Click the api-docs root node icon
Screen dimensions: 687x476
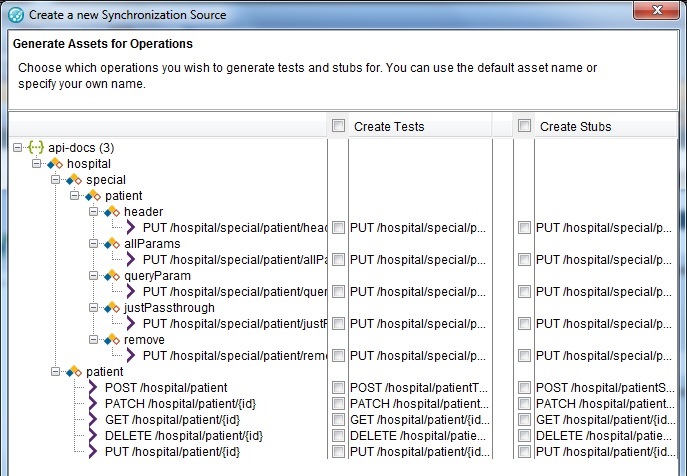tap(35, 147)
